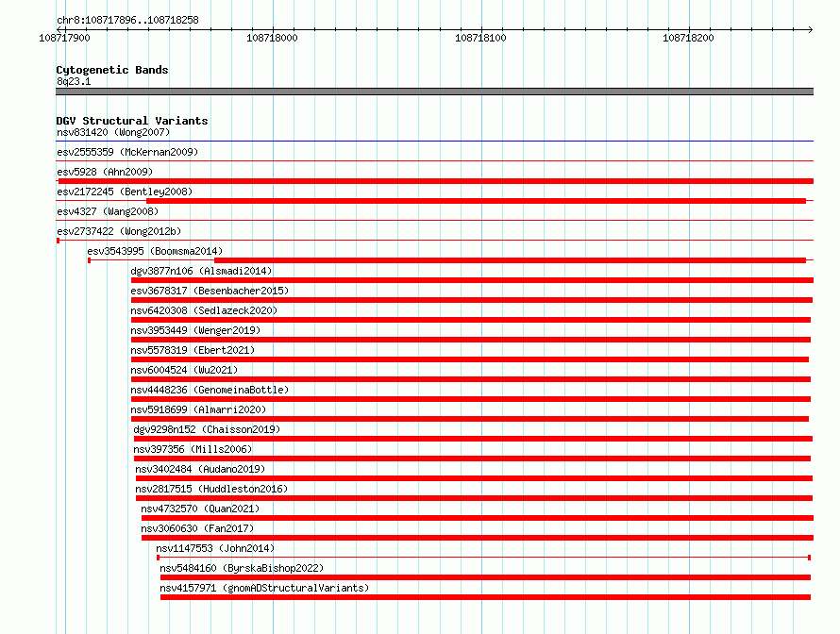Screen dimensions: 840x634
Task: Open the nsv4157971 (gnomADStructuralVariants) label
Action: tap(264, 588)
